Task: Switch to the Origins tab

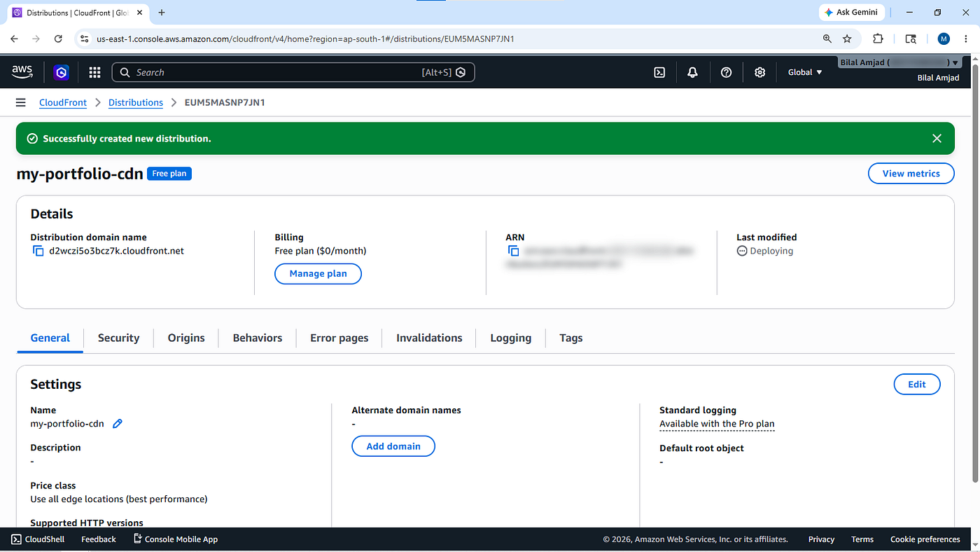Action: pyautogui.click(x=186, y=338)
